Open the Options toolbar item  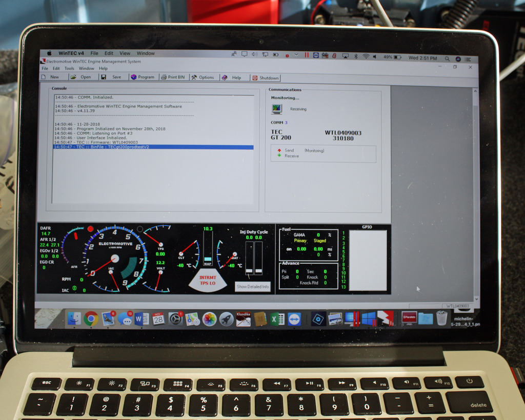tap(203, 77)
